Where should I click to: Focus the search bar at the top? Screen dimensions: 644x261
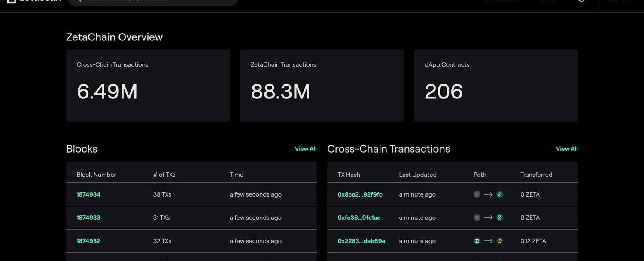tap(155, 1)
